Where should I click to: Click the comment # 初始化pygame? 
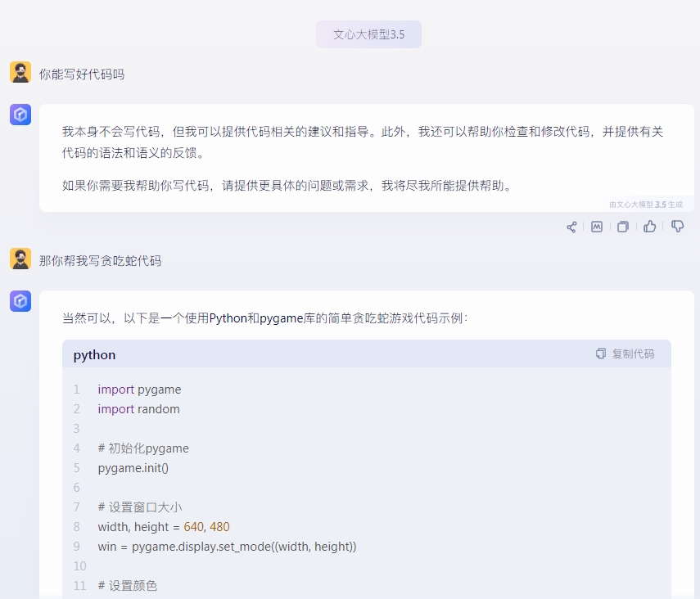click(143, 448)
